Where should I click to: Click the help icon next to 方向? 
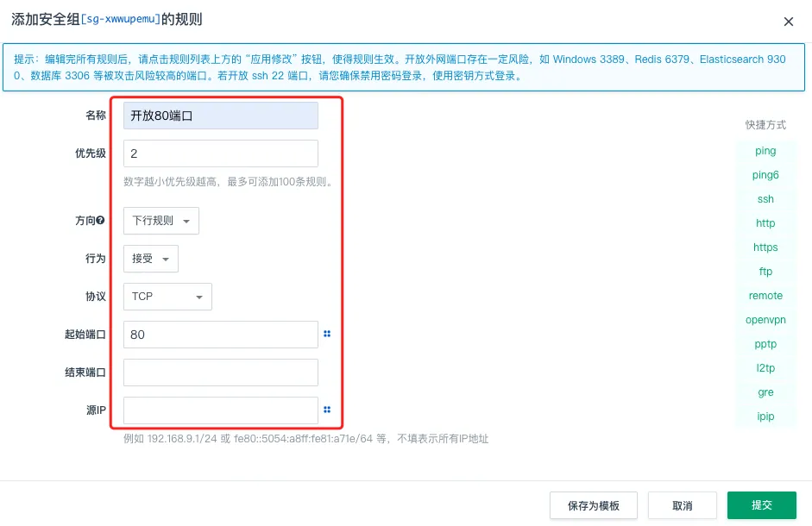[101, 221]
